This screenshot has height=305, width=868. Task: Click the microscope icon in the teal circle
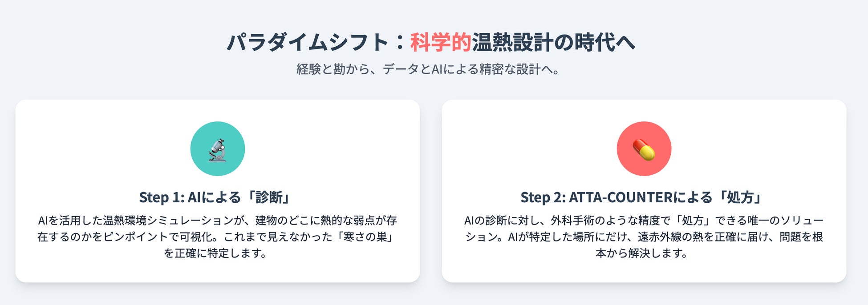(217, 149)
